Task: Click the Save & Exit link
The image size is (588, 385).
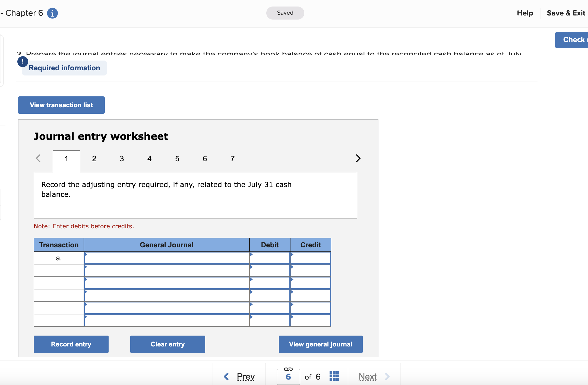Action: (x=566, y=13)
